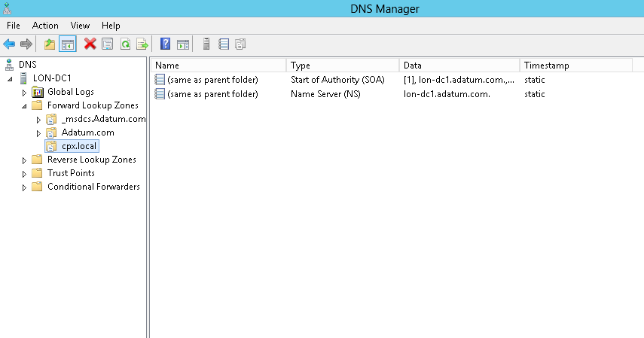The width and height of the screenshot is (644, 338).
Task: Open Help with blue question mark icon
Action: point(165,44)
